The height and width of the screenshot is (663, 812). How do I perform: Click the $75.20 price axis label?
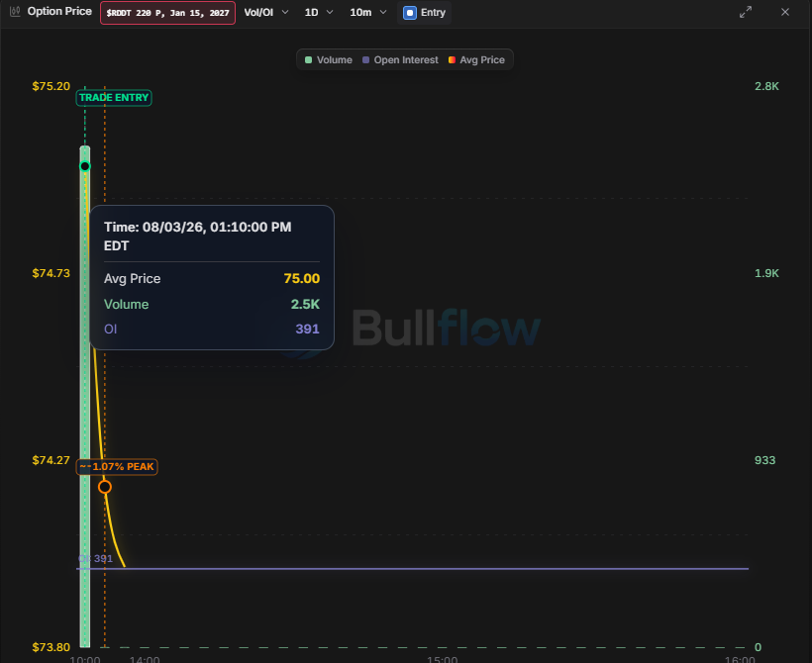(x=51, y=86)
